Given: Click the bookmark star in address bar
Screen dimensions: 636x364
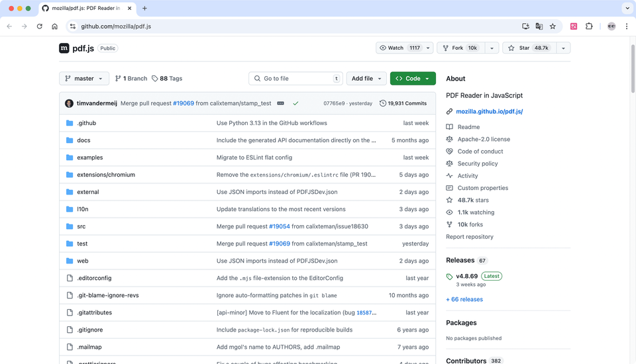Looking at the screenshot, I should [553, 26].
